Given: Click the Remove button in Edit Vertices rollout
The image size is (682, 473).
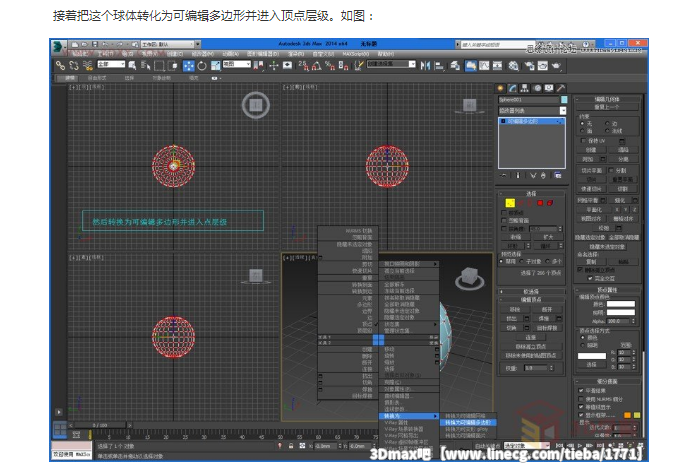Looking at the screenshot, I should tap(515, 309).
